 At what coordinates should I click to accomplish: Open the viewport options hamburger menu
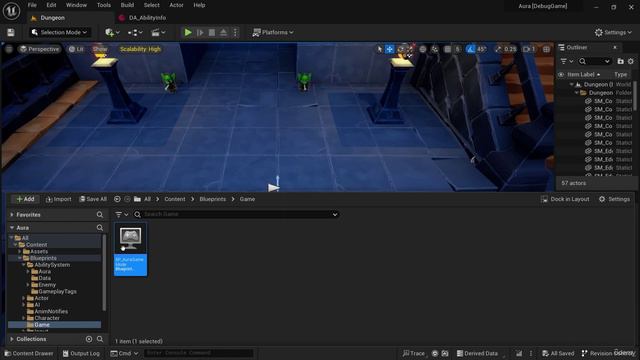click(x=9, y=49)
